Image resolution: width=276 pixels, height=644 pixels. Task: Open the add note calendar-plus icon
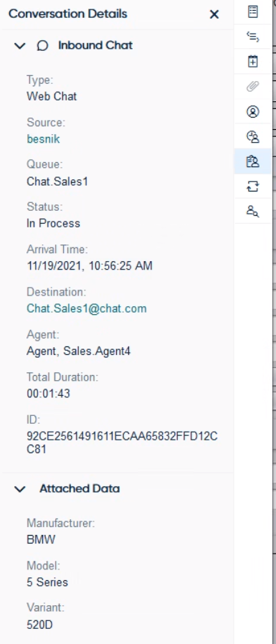pos(253,62)
